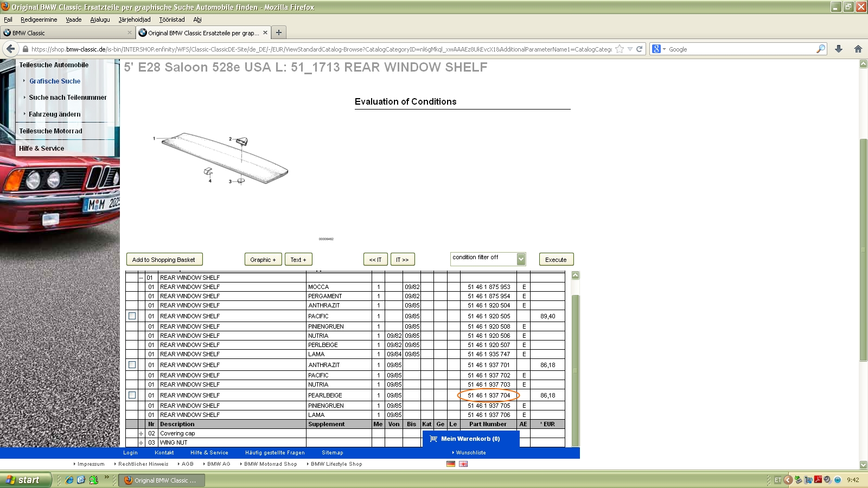This screenshot has height=488, width=868.
Task: Select part number 51 46 1 937 704
Action: pos(489,395)
